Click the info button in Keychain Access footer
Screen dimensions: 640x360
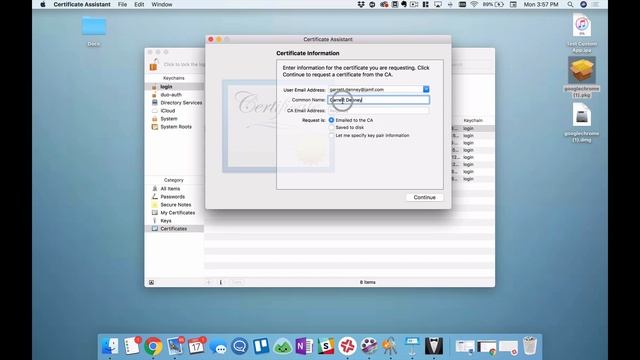tap(221, 282)
